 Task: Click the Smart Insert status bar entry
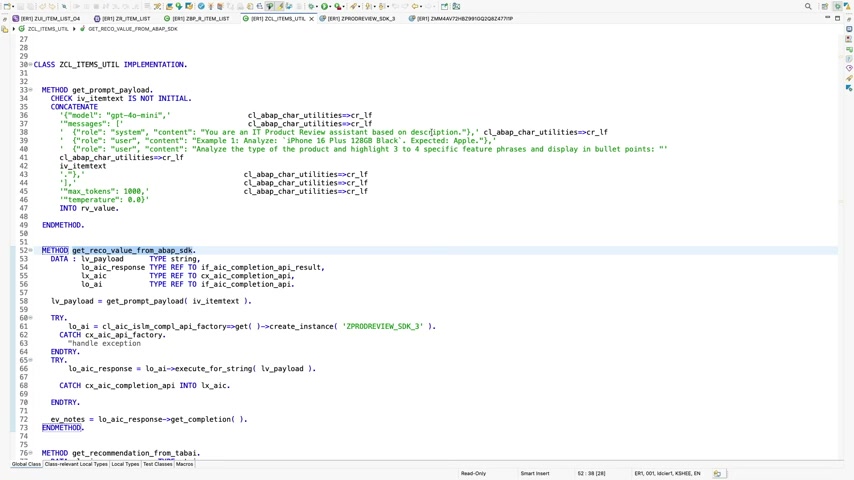[x=535, y=473]
